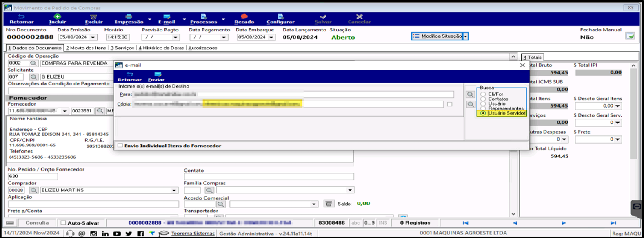The image size is (644, 238).
Task: Tick Envio Individual Itens do Fornecedor checkbox
Action: [x=120, y=145]
